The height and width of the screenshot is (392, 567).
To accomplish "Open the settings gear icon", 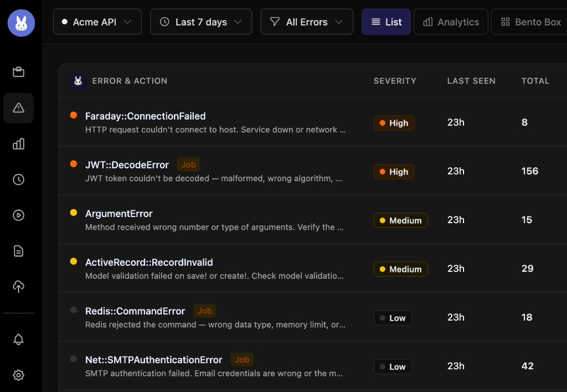I will click(18, 375).
